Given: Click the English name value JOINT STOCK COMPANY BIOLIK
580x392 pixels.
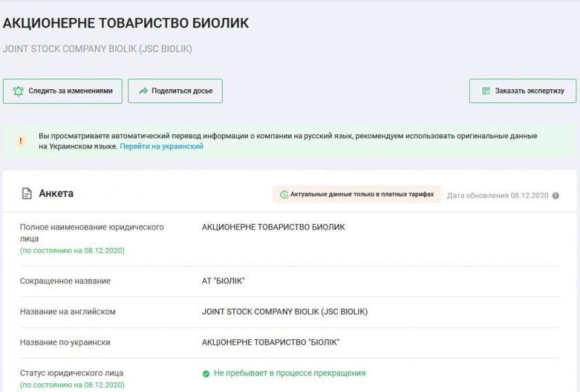Looking at the screenshot, I should [285, 312].
